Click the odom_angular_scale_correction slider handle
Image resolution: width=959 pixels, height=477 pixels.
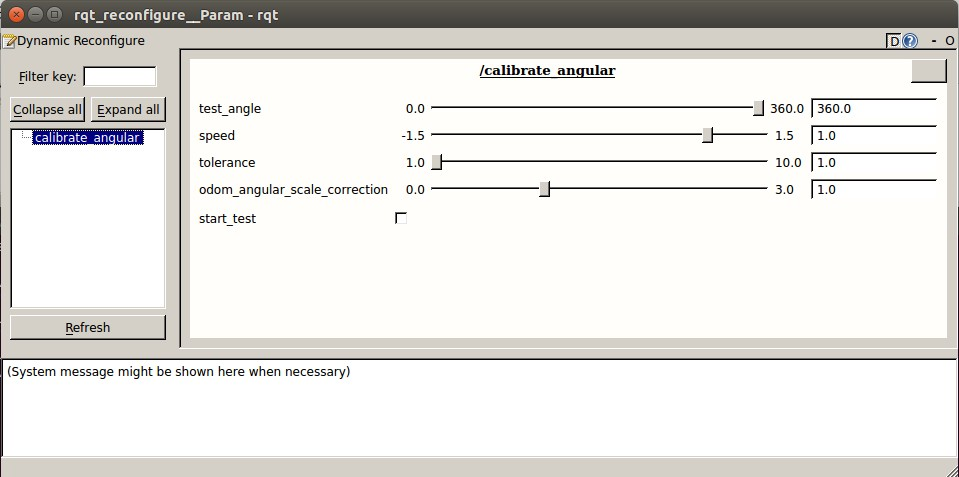click(x=544, y=189)
